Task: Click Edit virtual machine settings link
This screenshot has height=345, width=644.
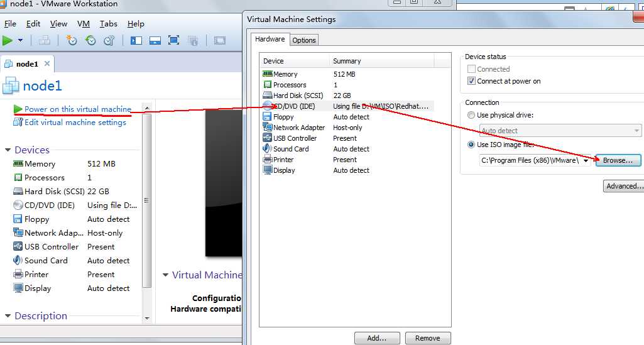Action: pyautogui.click(x=75, y=123)
